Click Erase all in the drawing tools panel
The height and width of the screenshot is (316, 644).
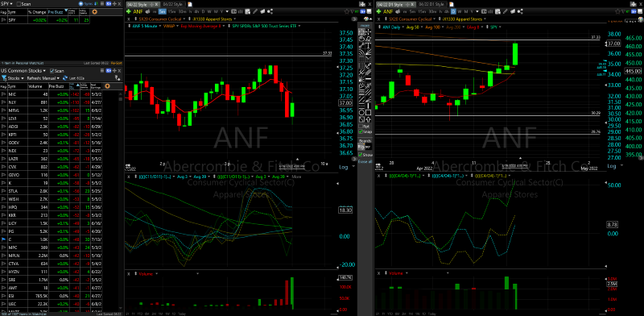coord(365,161)
